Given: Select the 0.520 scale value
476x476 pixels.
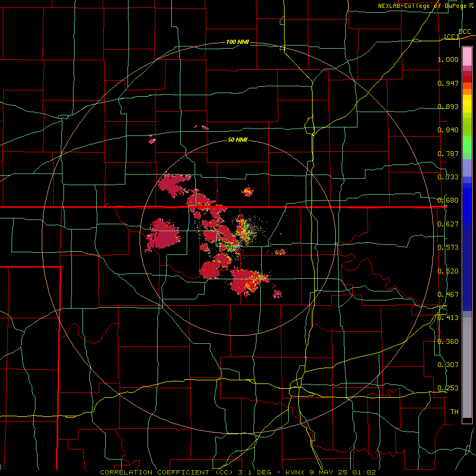Looking at the screenshot, I should [x=448, y=271].
